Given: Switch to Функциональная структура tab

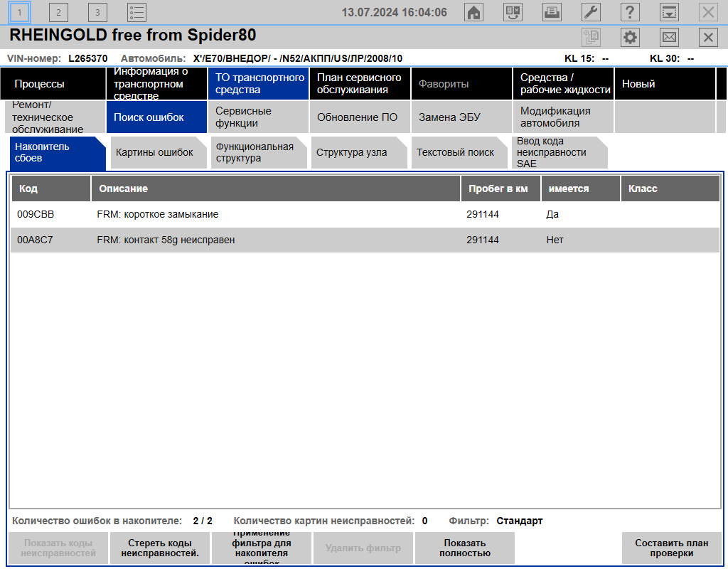Looking at the screenshot, I should pos(259,152).
